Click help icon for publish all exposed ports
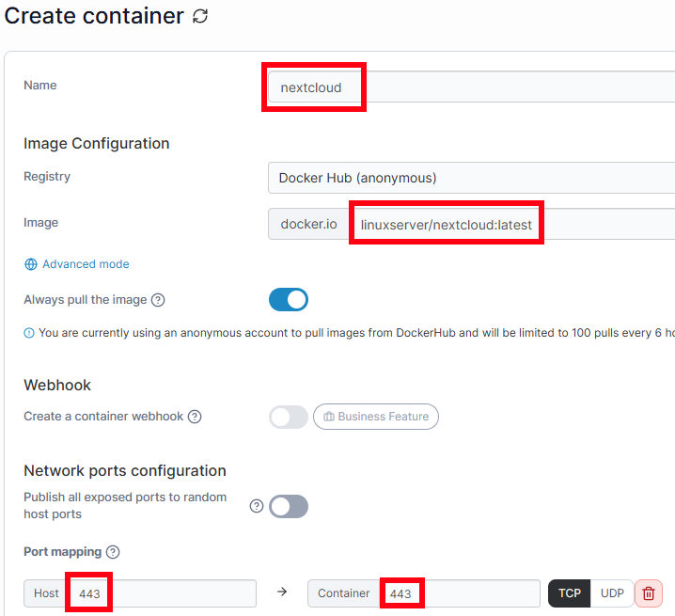675x616 pixels. (x=256, y=506)
